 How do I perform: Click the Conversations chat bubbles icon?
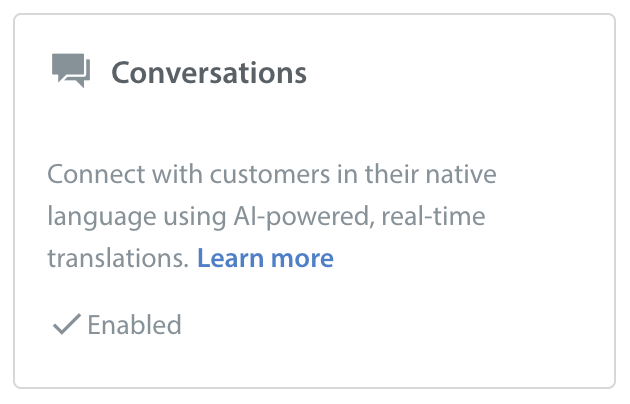coord(70,72)
